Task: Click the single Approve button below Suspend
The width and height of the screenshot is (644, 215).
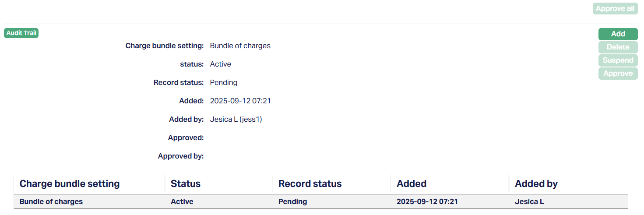Action: point(618,74)
